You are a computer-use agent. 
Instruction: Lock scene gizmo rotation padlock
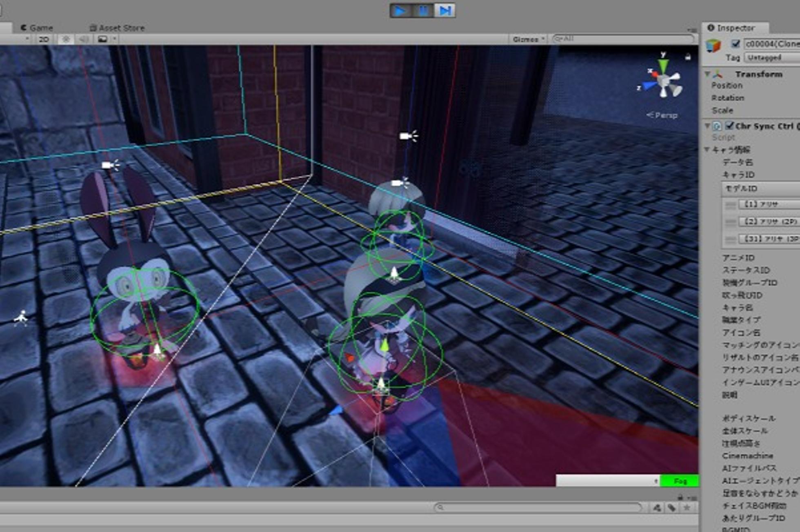pos(688,57)
